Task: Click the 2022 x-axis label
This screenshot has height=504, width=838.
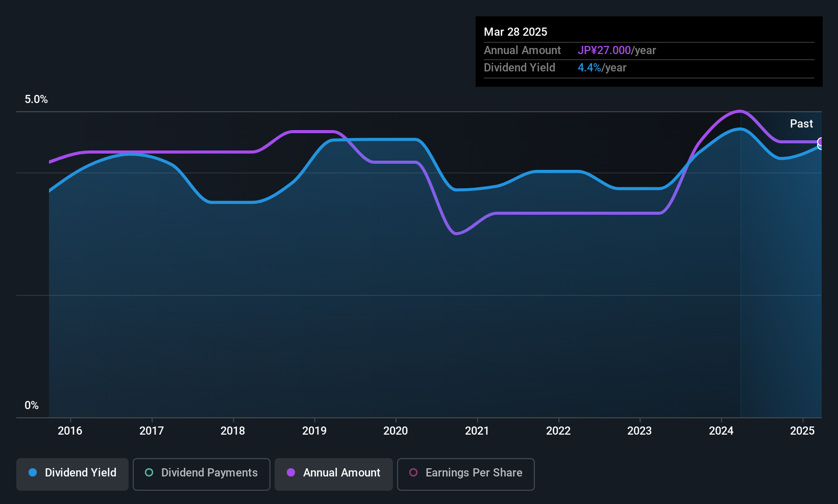Action: pyautogui.click(x=558, y=431)
